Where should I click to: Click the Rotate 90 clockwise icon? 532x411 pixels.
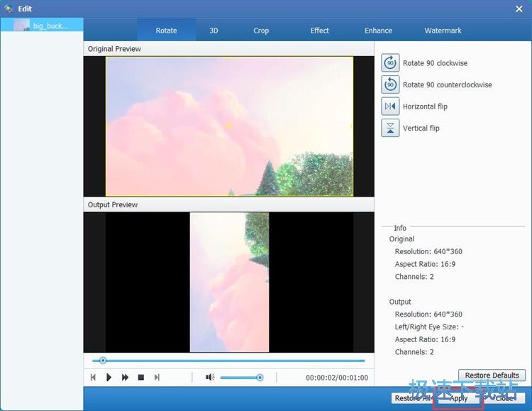click(x=390, y=63)
